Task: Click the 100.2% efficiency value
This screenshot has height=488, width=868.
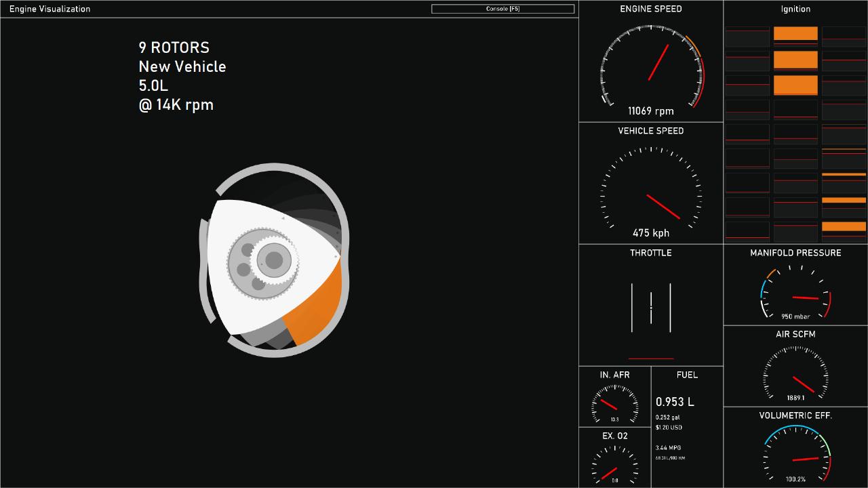Action: (796, 479)
